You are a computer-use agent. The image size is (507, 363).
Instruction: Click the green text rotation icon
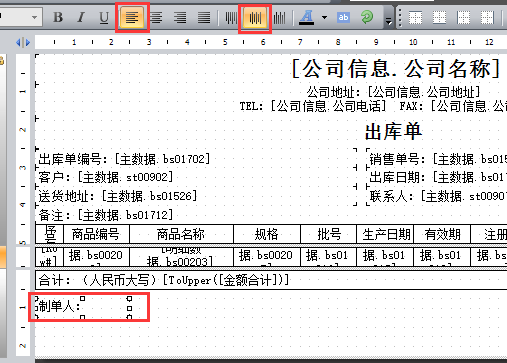coord(367,17)
